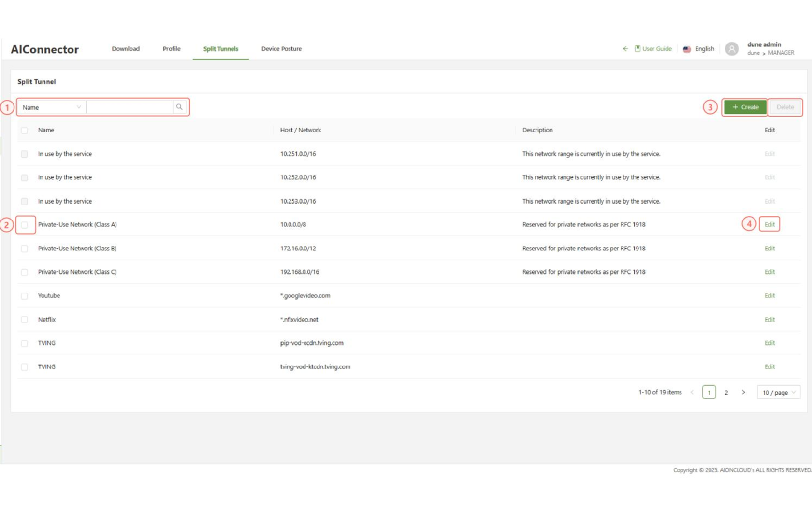This screenshot has width=812, height=513.
Task: Click the user avatar icon
Action: point(732,49)
